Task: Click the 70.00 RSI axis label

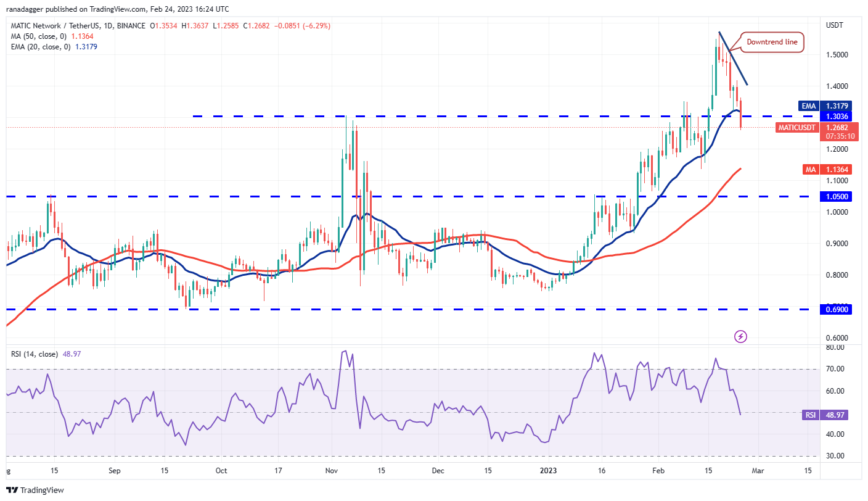Action: click(x=835, y=369)
